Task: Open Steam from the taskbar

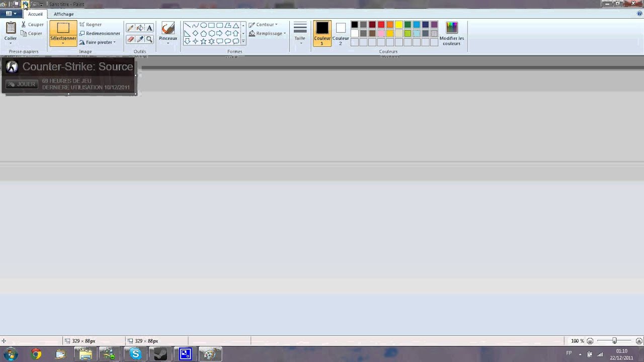Action: tap(160, 354)
